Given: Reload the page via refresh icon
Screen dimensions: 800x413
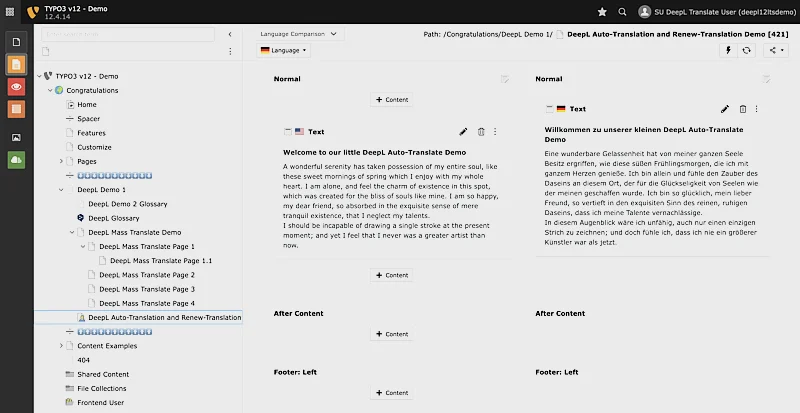Looking at the screenshot, I should 746,50.
